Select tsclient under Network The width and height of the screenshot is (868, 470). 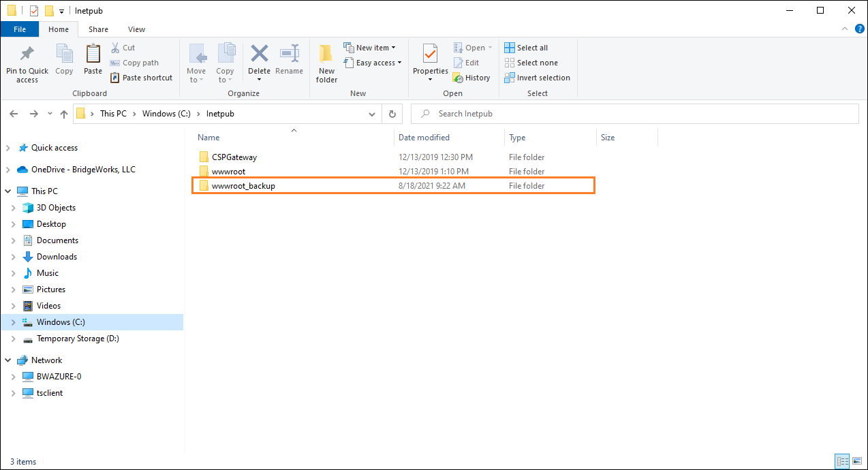click(x=50, y=393)
